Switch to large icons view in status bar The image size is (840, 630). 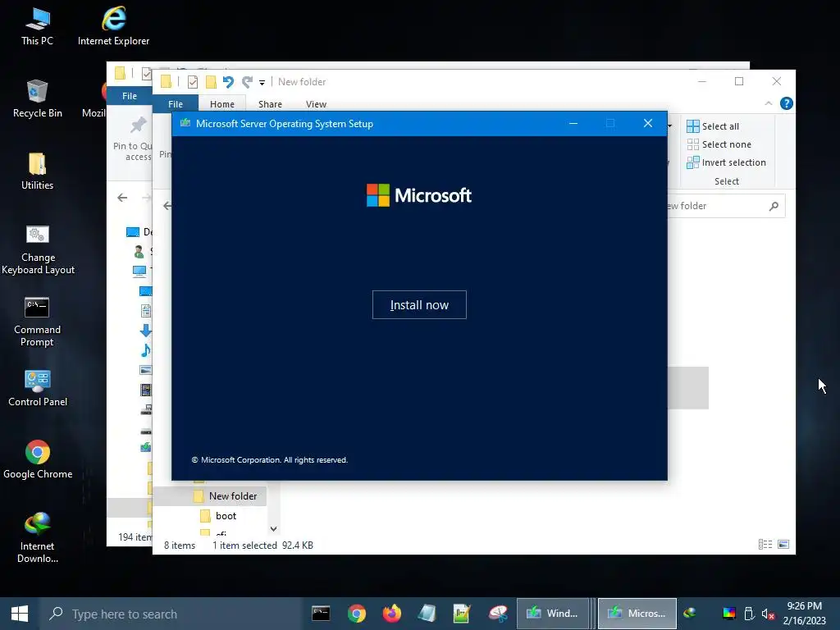pos(783,545)
